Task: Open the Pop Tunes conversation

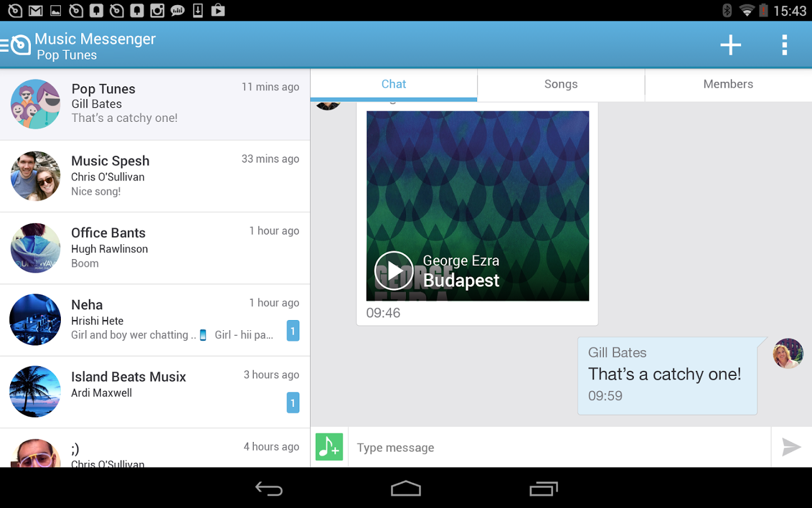Action: pos(155,104)
